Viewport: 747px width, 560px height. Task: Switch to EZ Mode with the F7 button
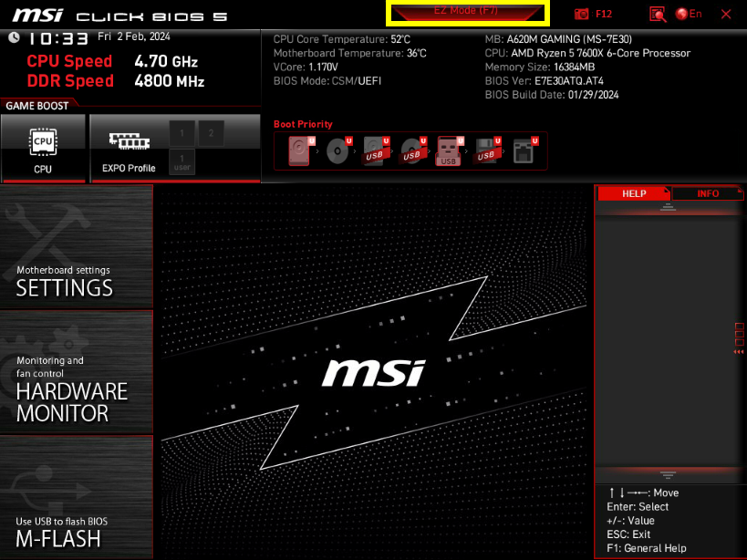point(467,13)
